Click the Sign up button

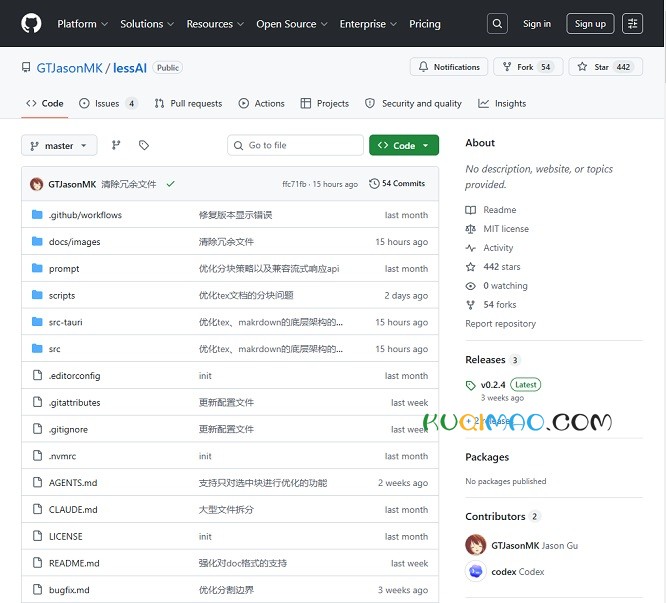pos(590,24)
